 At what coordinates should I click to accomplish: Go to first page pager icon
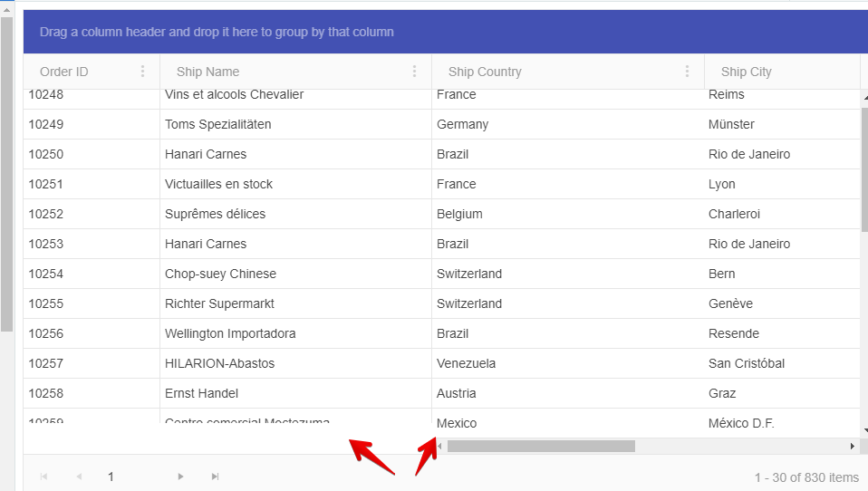tap(43, 477)
